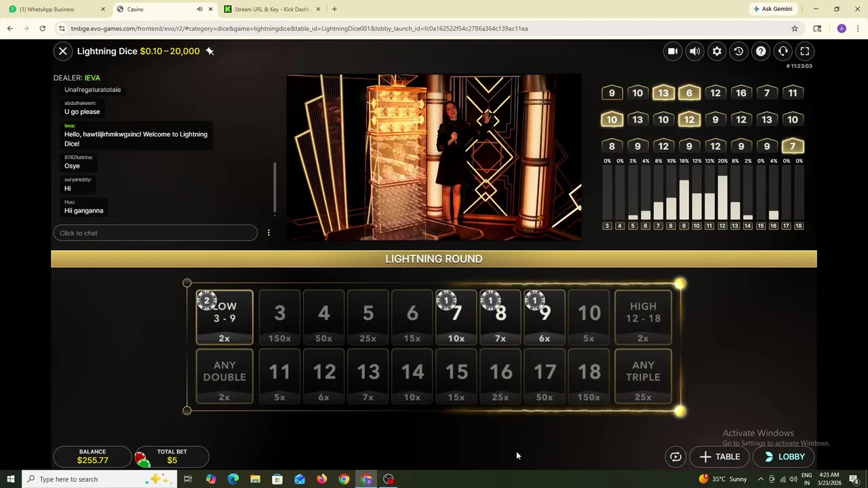Show hidden system tray icons chevron
Screen dimensions: 868x488
[x=760, y=479]
